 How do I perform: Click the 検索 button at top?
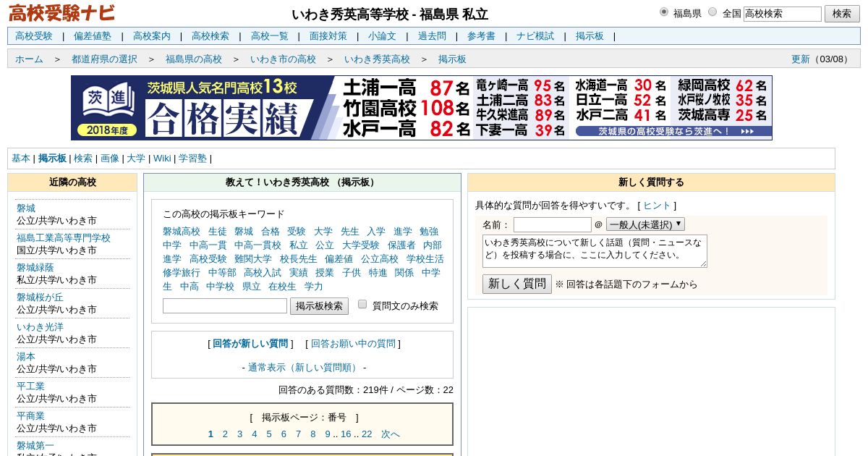point(842,14)
